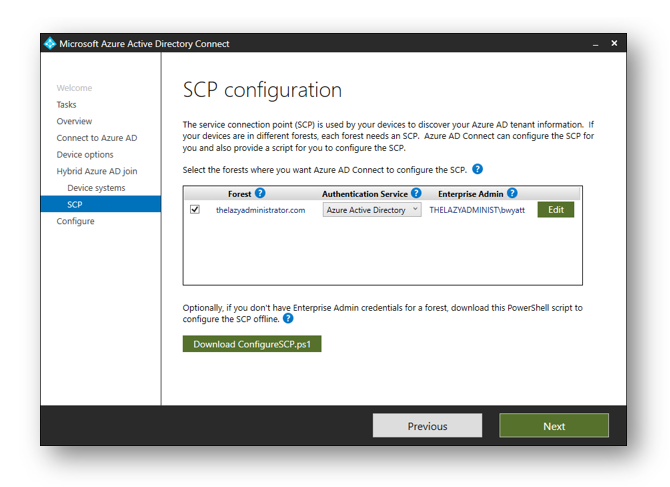The width and height of the screenshot is (670, 487).
Task: Click Download ConfigureSCP.ps1 button
Action: (x=252, y=344)
